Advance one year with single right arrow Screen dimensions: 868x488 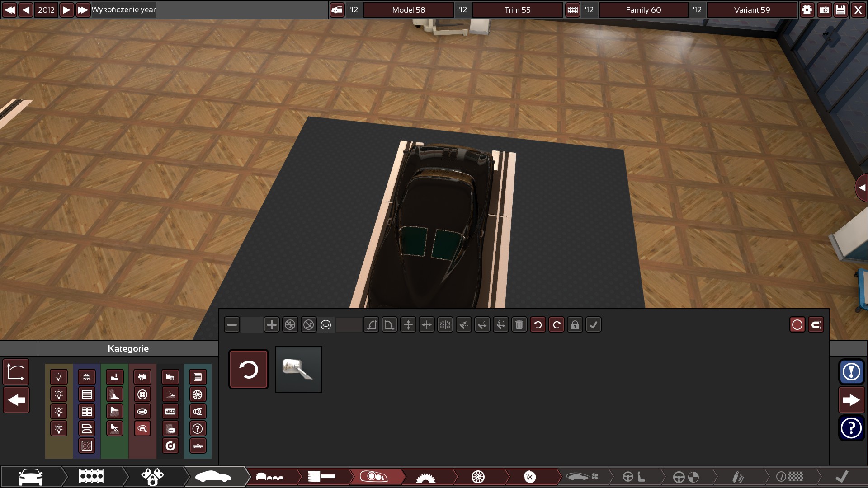tap(66, 9)
